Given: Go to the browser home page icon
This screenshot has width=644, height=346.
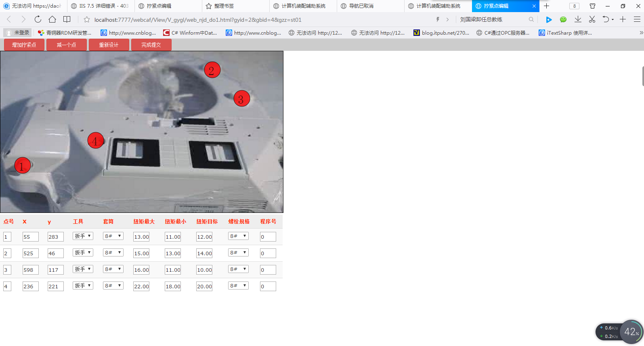Looking at the screenshot, I should [52, 19].
